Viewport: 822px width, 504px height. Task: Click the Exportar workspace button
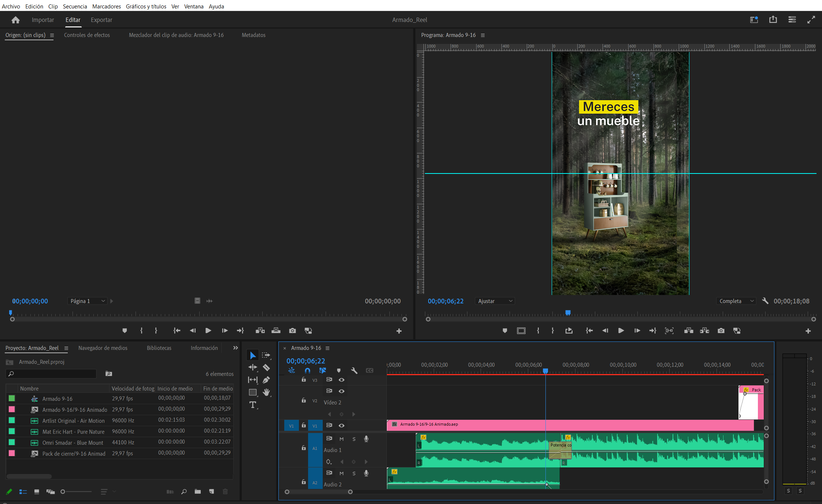(101, 20)
